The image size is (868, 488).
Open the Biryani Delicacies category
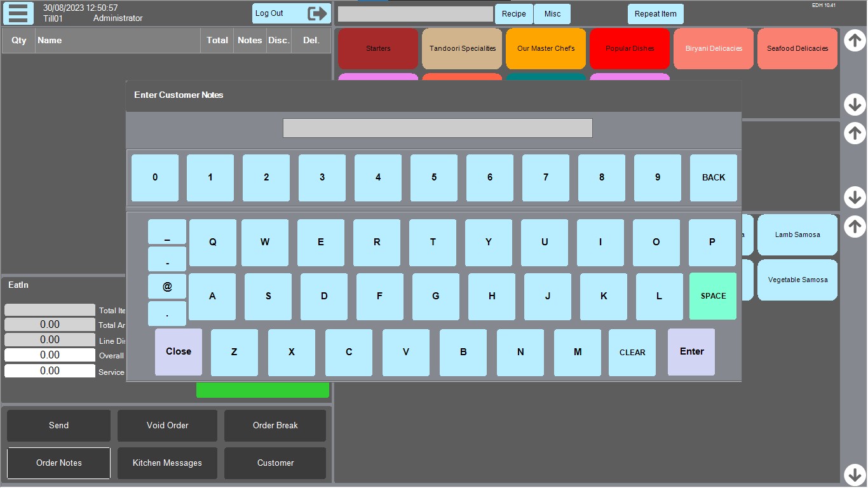click(x=714, y=48)
